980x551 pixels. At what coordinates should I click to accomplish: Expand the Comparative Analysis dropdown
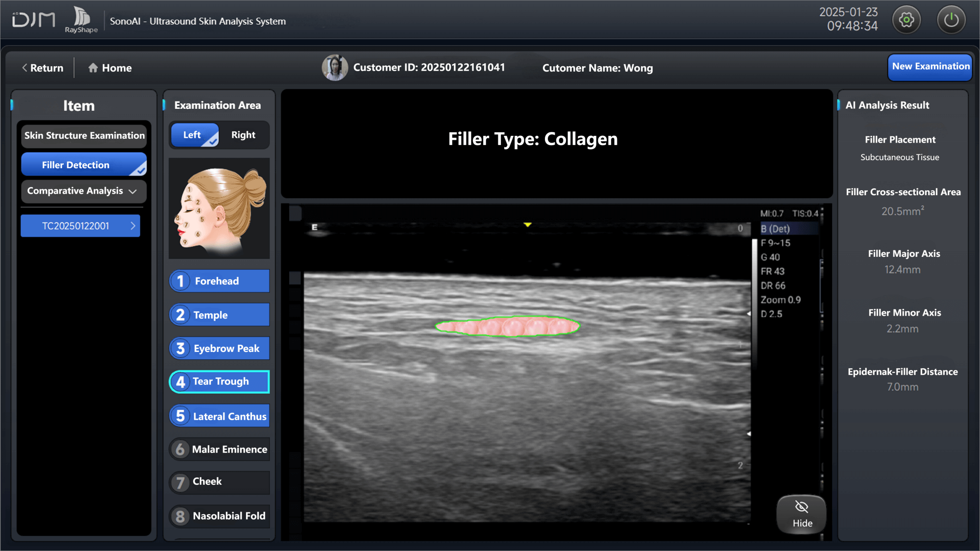click(83, 191)
